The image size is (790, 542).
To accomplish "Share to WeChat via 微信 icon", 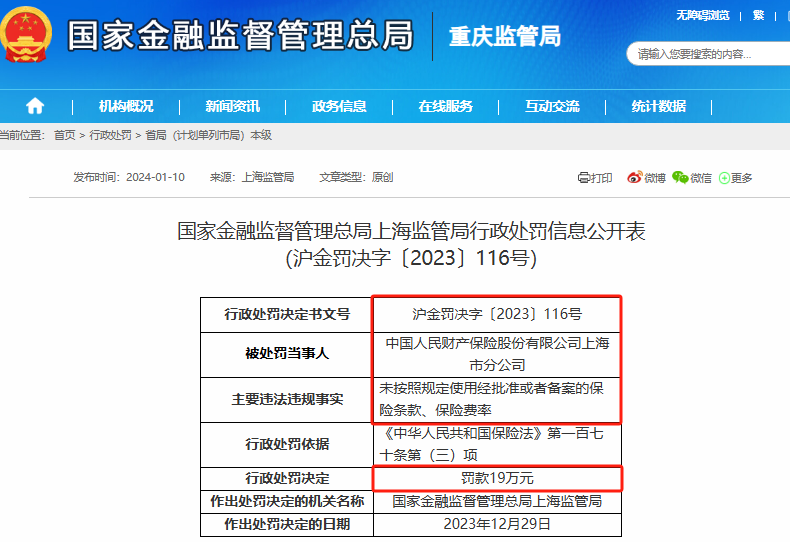I will (692, 177).
